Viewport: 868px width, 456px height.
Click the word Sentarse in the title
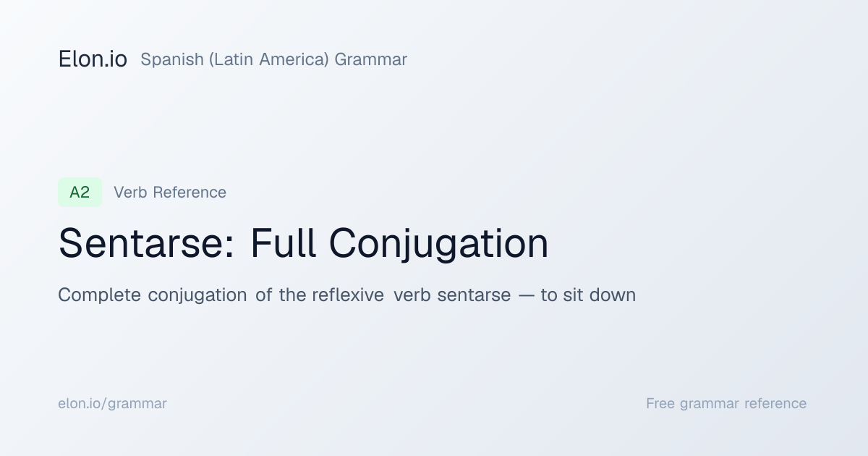[146, 243]
